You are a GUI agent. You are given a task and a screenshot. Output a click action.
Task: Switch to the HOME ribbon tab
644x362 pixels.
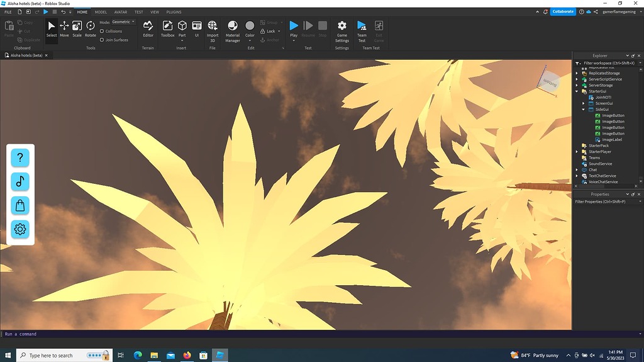point(82,12)
